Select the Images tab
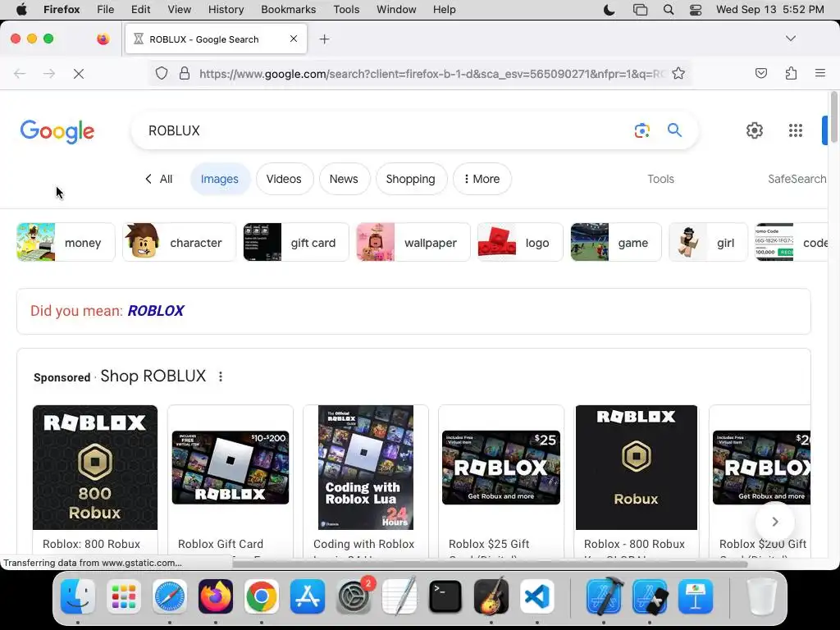The image size is (840, 630). [x=220, y=179]
